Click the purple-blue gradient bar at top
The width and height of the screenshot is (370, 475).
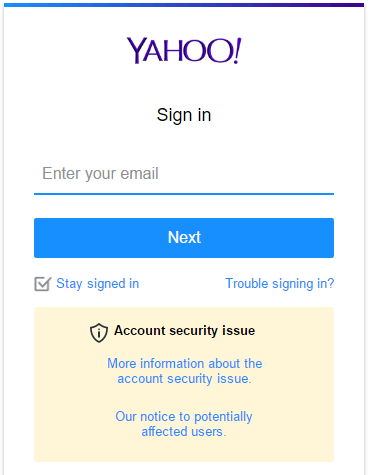[184, 5]
